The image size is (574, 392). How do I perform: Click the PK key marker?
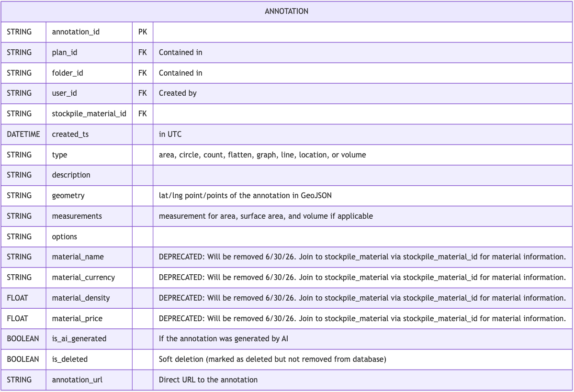tap(143, 32)
